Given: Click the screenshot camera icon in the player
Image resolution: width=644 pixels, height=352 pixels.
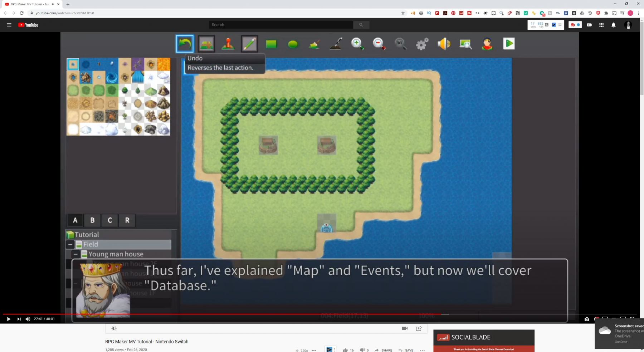Looking at the screenshot, I should [587, 319].
